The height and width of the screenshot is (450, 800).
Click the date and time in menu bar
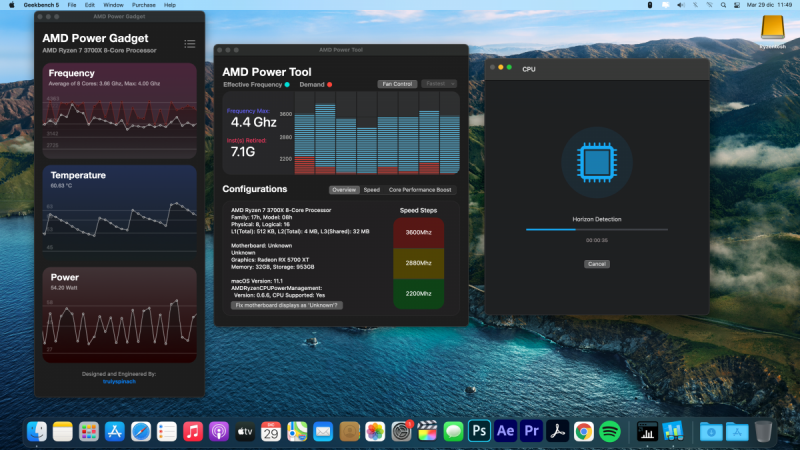click(x=769, y=5)
